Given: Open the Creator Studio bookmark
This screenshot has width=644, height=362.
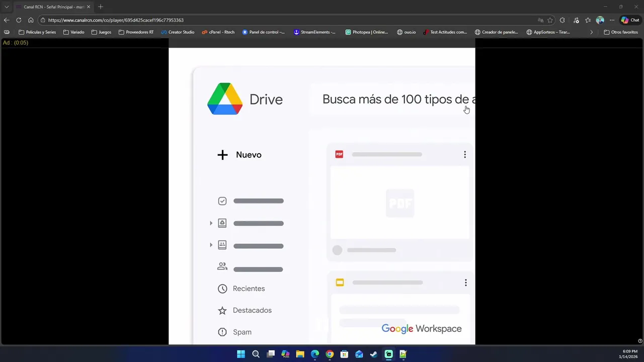Looking at the screenshot, I should (x=178, y=32).
